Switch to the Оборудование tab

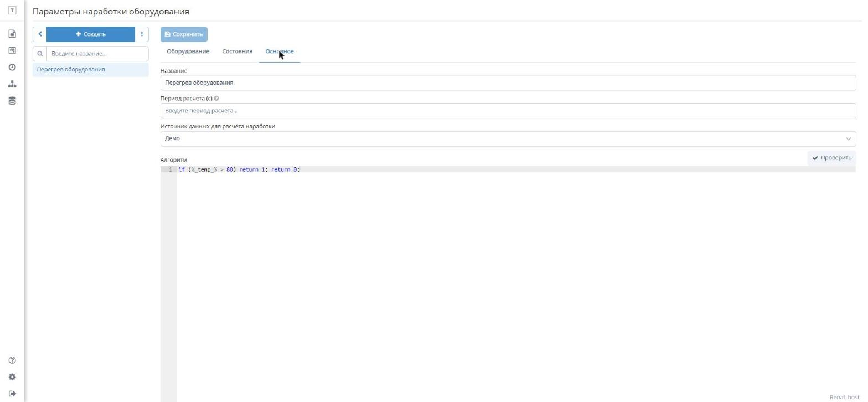pyautogui.click(x=188, y=51)
